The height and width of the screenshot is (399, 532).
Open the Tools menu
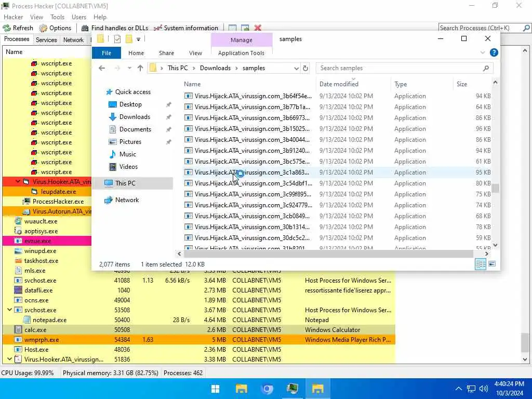(57, 17)
